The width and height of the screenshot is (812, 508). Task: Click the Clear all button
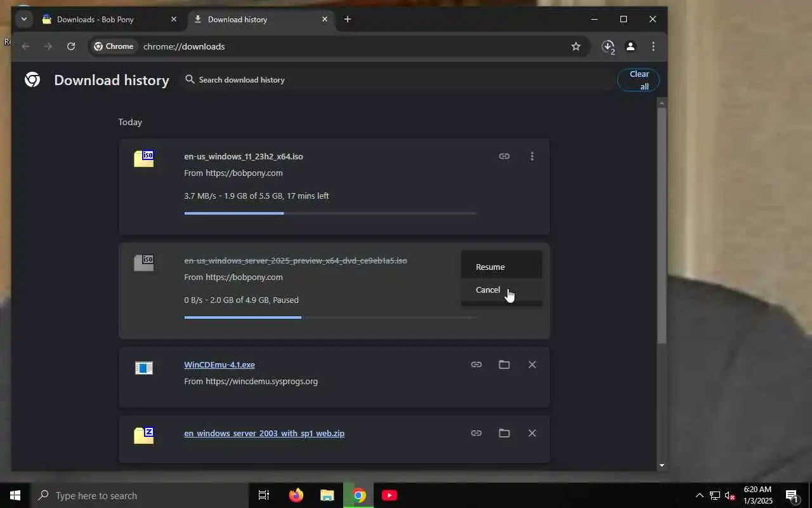(639, 80)
